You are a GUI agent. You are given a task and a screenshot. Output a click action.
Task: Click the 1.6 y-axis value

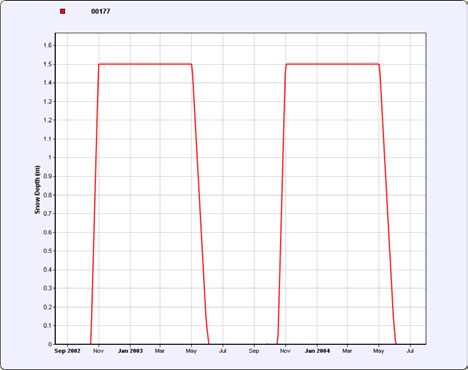48,45
